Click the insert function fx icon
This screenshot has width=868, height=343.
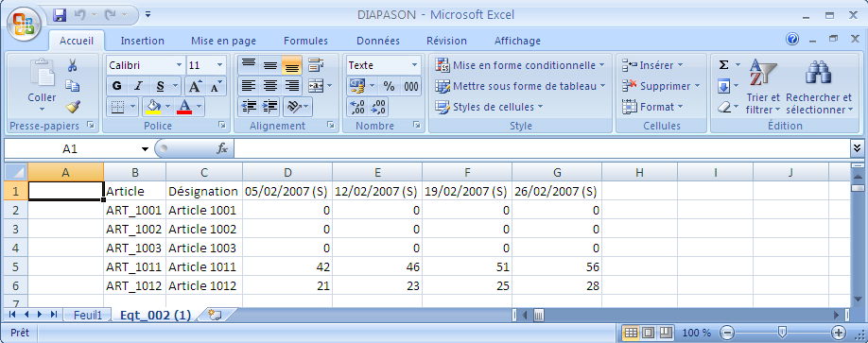point(222,148)
